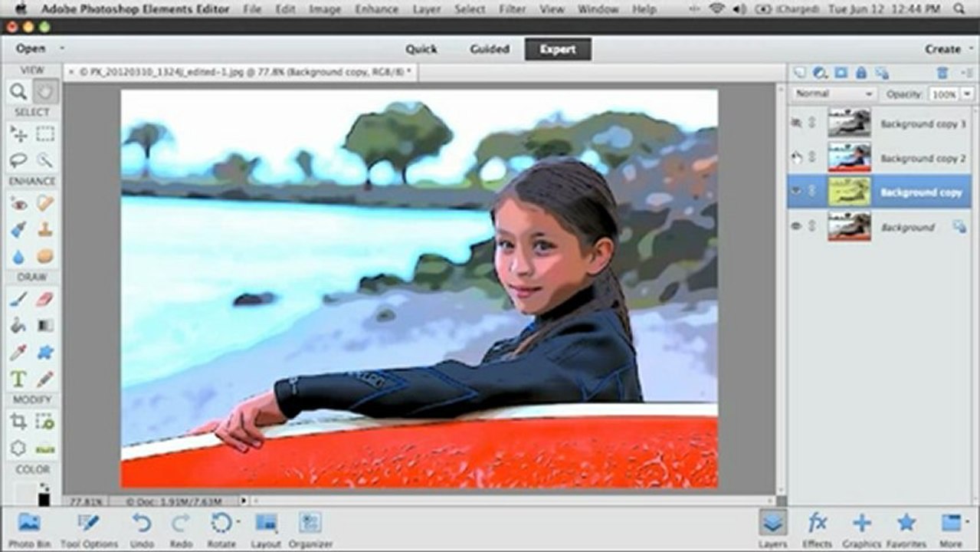Toggle visibility of Background copy 2 layer
This screenshot has height=552, width=980.
tap(796, 158)
